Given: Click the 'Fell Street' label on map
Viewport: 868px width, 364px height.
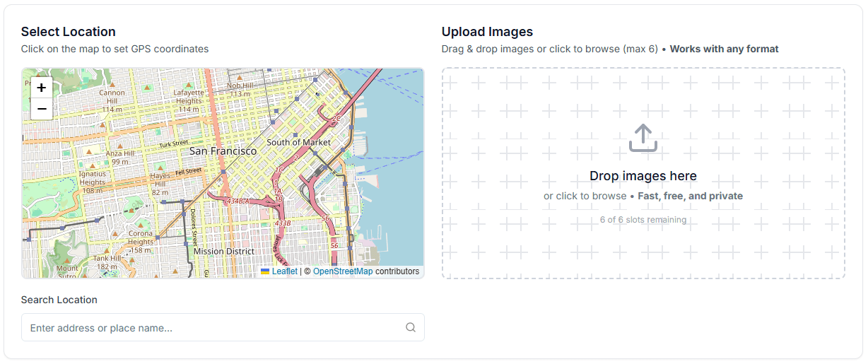Looking at the screenshot, I should click(x=189, y=171).
